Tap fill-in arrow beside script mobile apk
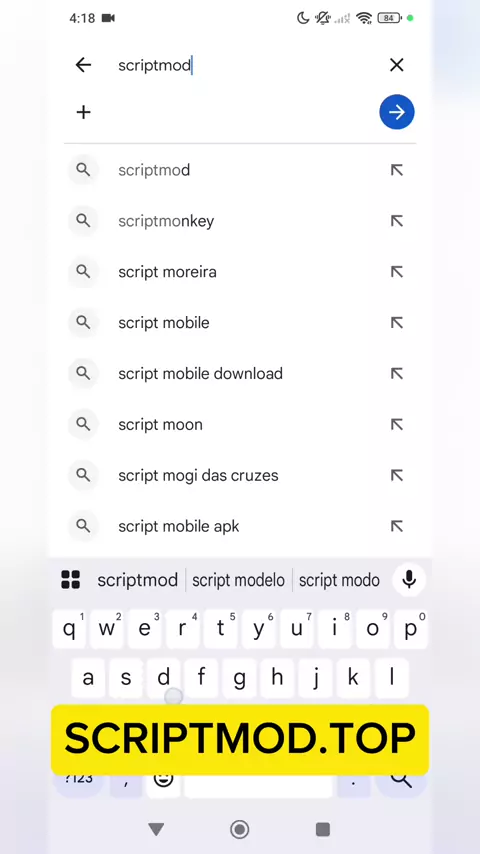 397,526
